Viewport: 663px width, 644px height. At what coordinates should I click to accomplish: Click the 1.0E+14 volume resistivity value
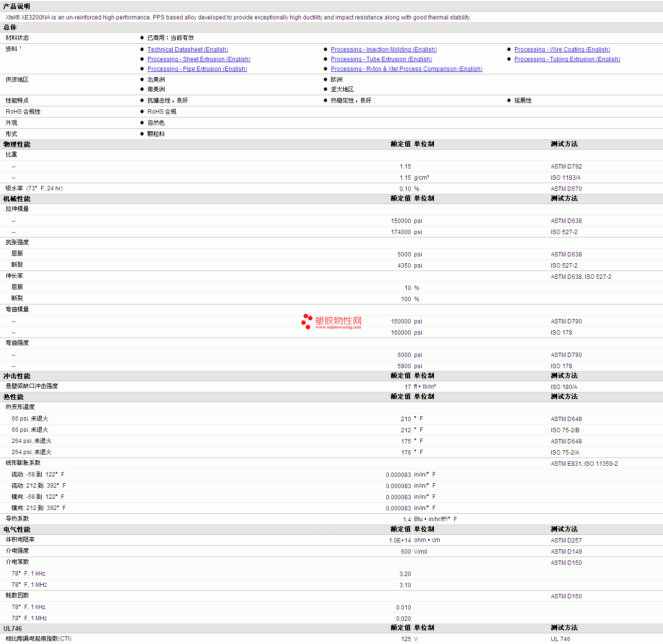point(400,541)
